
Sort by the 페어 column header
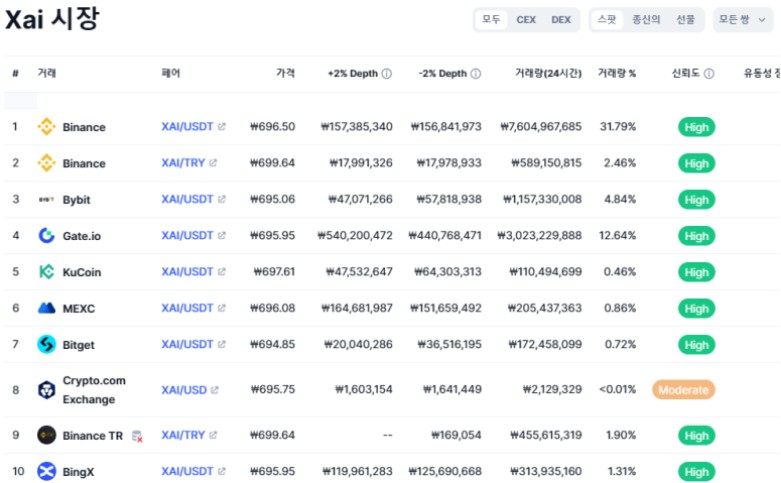170,73
